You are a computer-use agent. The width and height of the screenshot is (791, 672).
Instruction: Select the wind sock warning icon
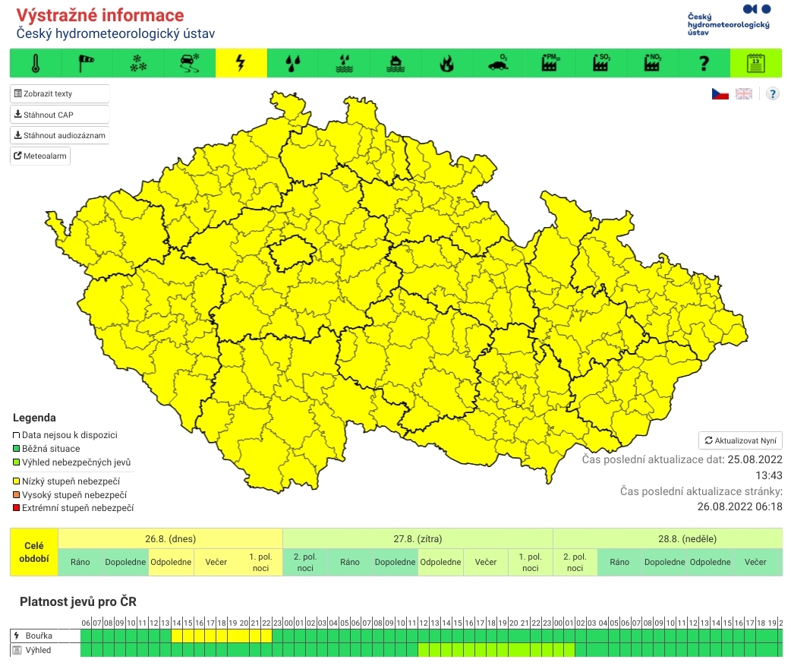pos(87,63)
